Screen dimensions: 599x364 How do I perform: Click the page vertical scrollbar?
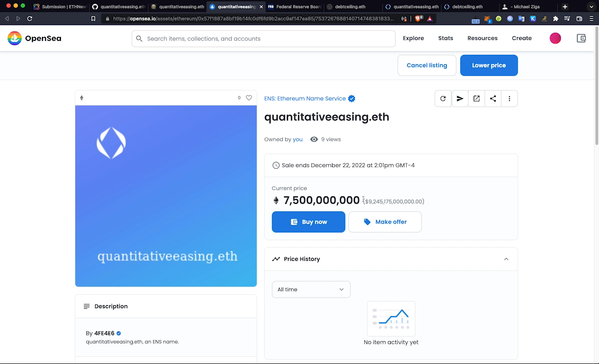(x=596, y=85)
